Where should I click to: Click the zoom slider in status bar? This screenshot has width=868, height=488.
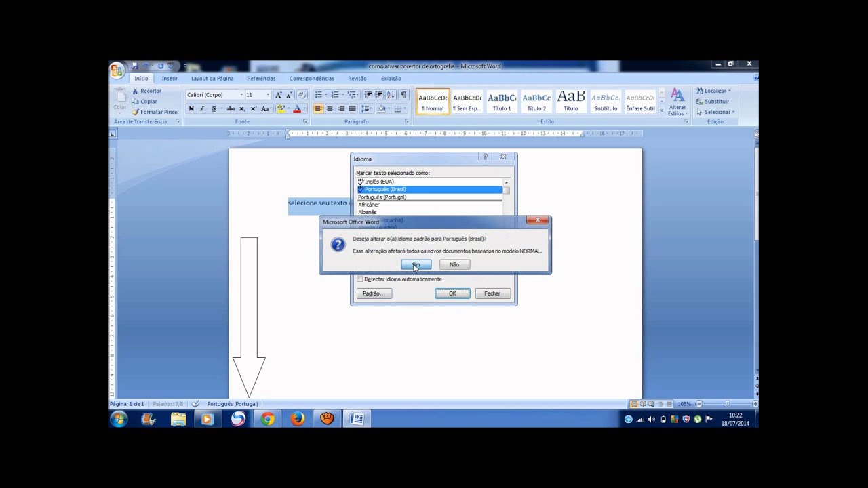tap(727, 404)
